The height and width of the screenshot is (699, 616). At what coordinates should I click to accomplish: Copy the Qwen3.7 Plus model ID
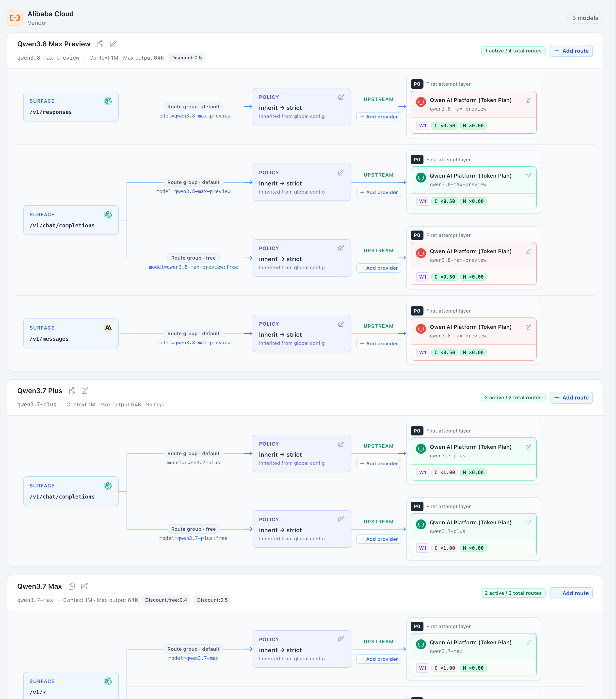pyautogui.click(x=72, y=391)
